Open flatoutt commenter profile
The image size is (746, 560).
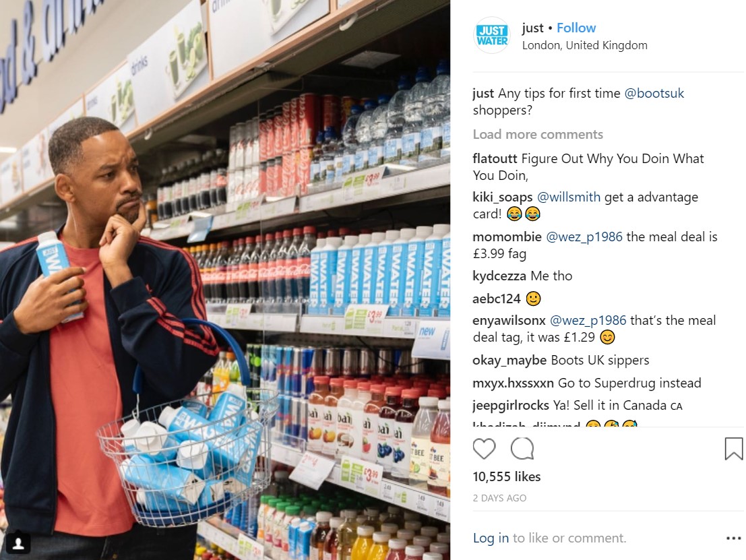(495, 158)
